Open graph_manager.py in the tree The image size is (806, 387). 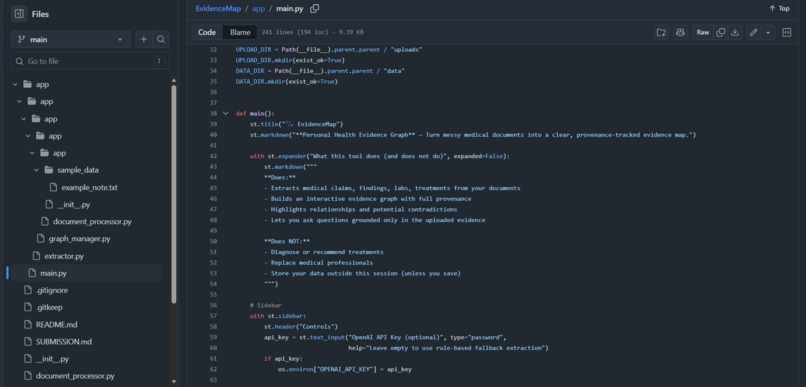click(x=79, y=239)
